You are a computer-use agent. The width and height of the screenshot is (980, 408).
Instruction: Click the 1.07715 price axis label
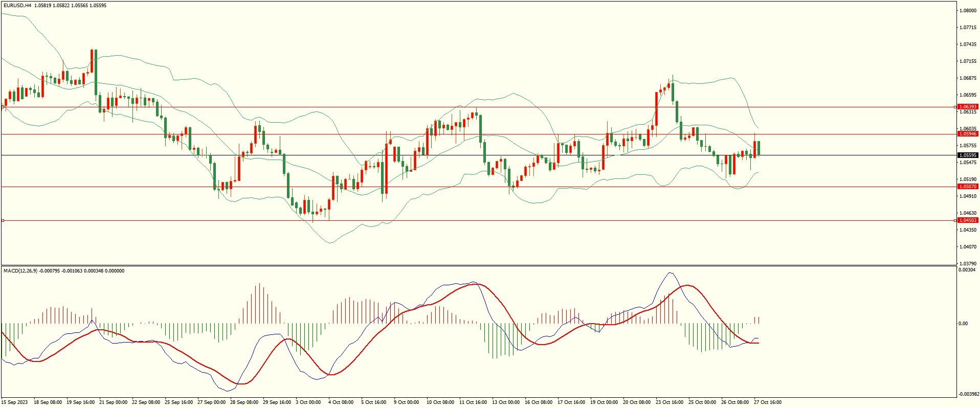click(968, 28)
